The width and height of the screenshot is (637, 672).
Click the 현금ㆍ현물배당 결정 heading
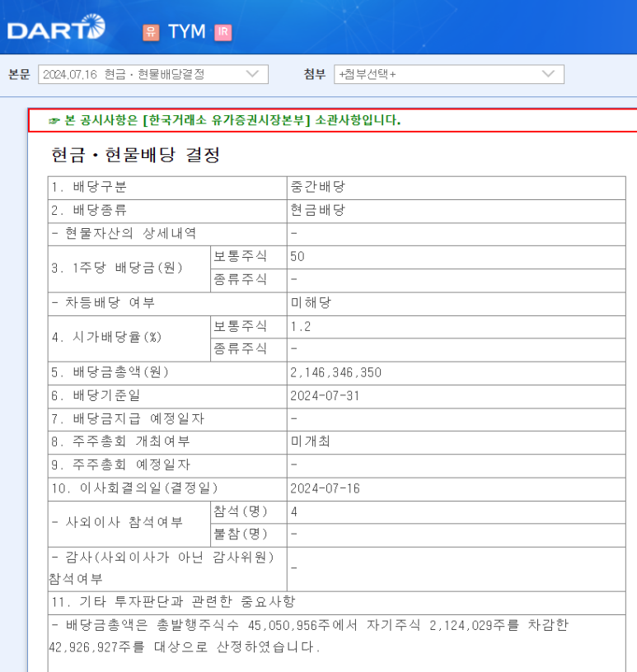[135, 155]
